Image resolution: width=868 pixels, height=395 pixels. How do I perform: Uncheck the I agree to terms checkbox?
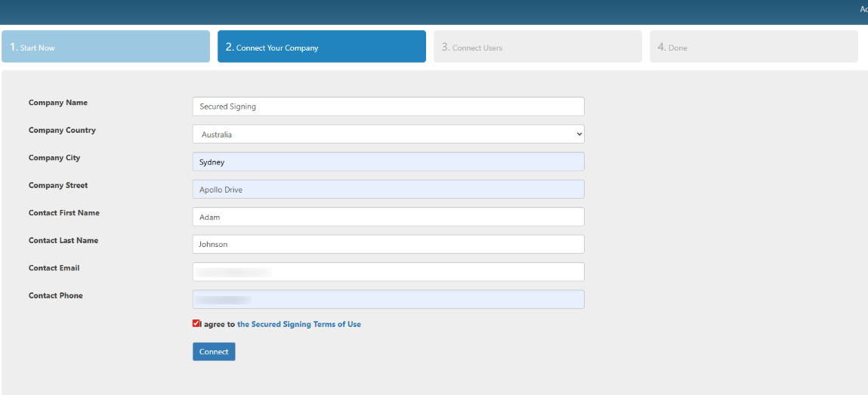[x=196, y=324]
